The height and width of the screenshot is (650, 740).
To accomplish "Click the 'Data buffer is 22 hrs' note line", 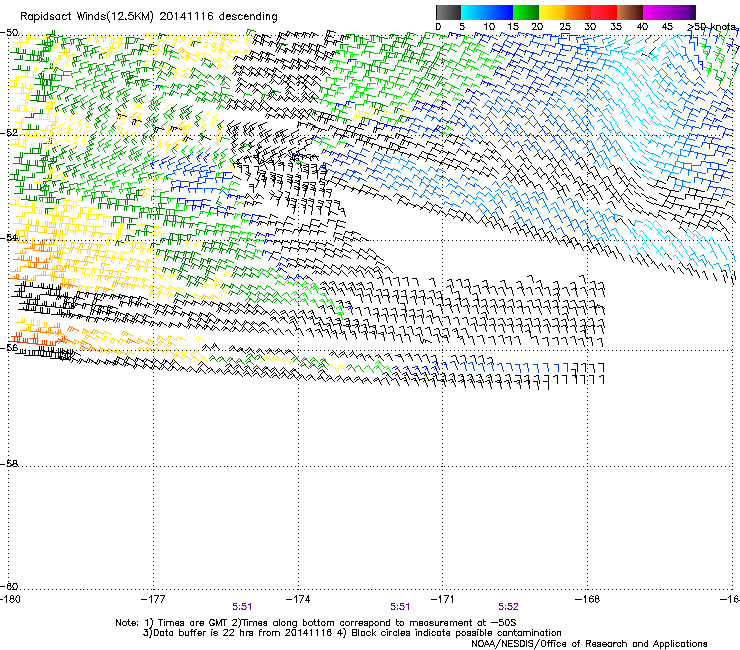I will pyautogui.click(x=352, y=633).
